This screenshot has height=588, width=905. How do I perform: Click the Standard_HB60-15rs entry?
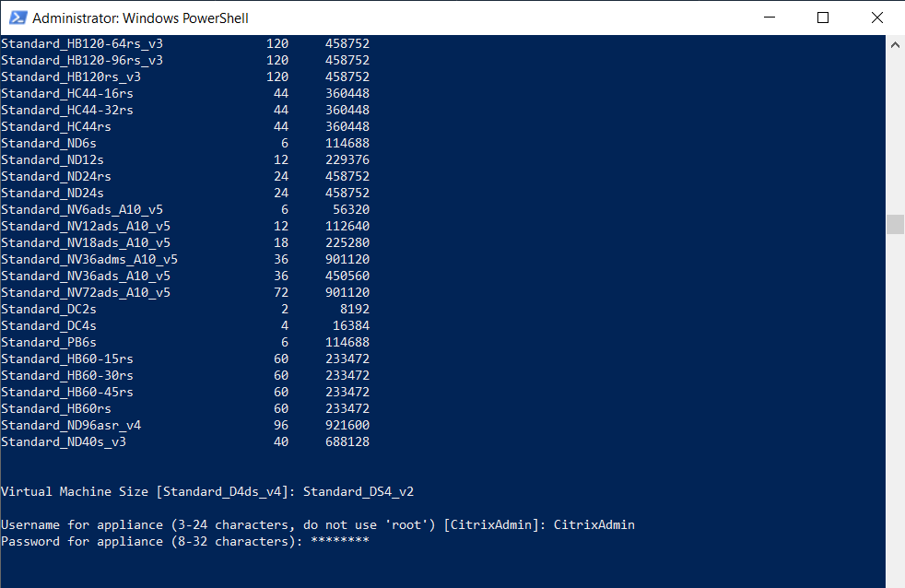pos(67,359)
